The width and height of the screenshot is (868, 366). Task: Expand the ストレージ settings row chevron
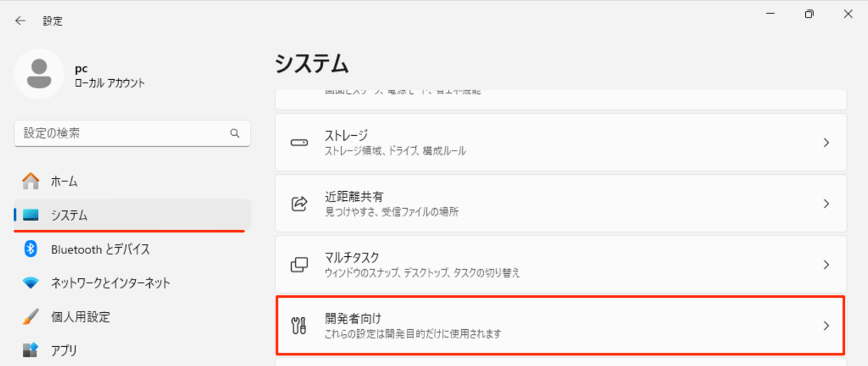pyautogui.click(x=826, y=143)
